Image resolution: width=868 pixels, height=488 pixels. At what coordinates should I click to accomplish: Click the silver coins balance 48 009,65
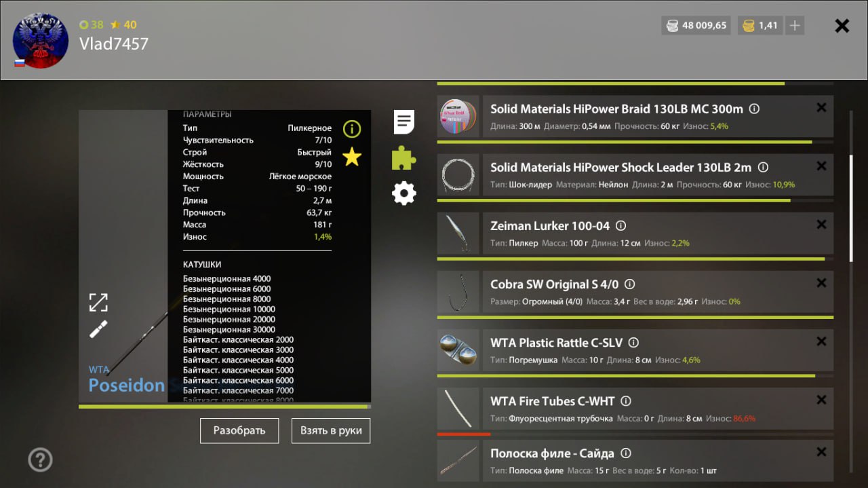(696, 26)
